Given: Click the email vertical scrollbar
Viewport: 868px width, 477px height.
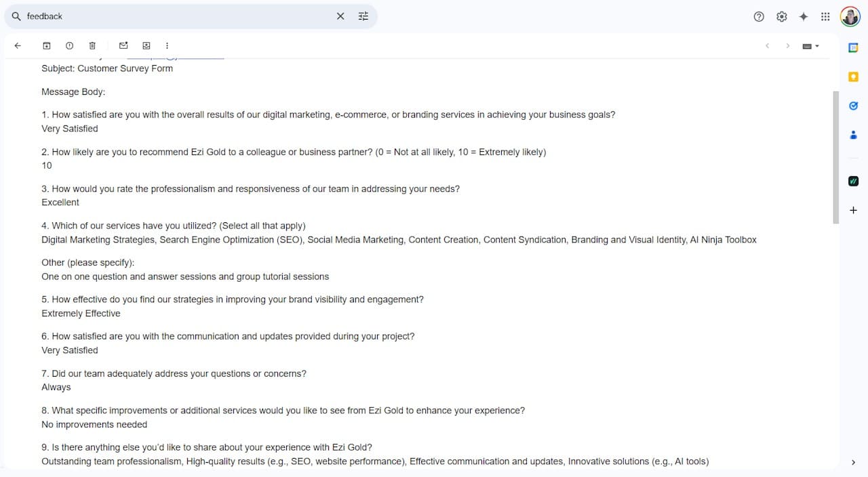Looking at the screenshot, I should [x=836, y=157].
